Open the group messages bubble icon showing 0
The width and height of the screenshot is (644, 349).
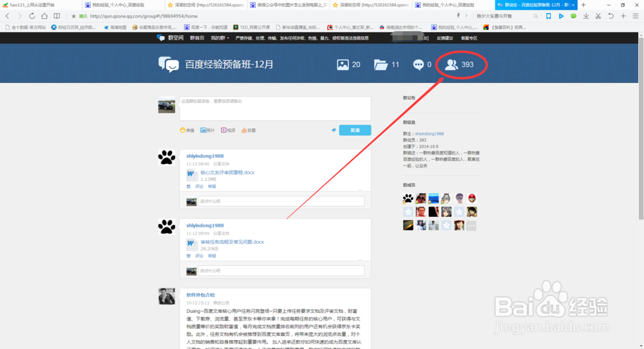coord(418,64)
